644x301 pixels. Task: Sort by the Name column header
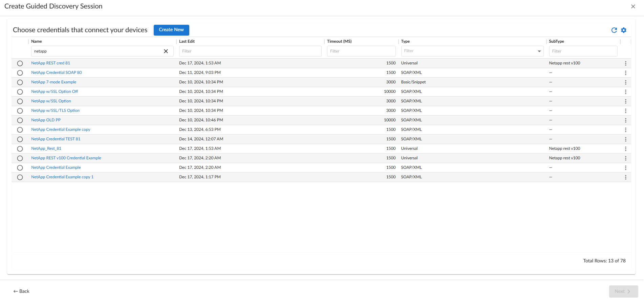click(37, 41)
